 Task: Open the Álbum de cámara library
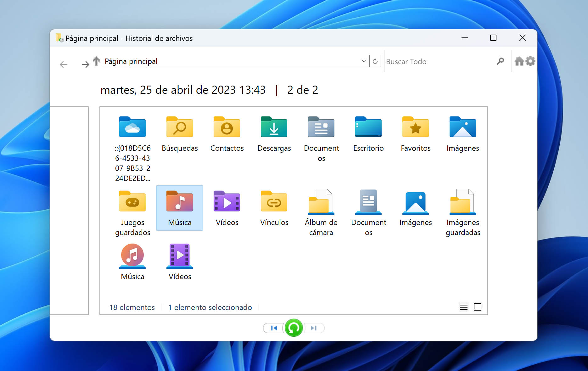(321, 202)
